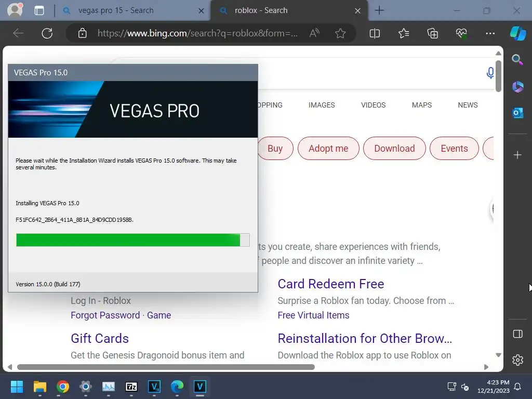Select the Download suggestion chip

click(x=394, y=148)
